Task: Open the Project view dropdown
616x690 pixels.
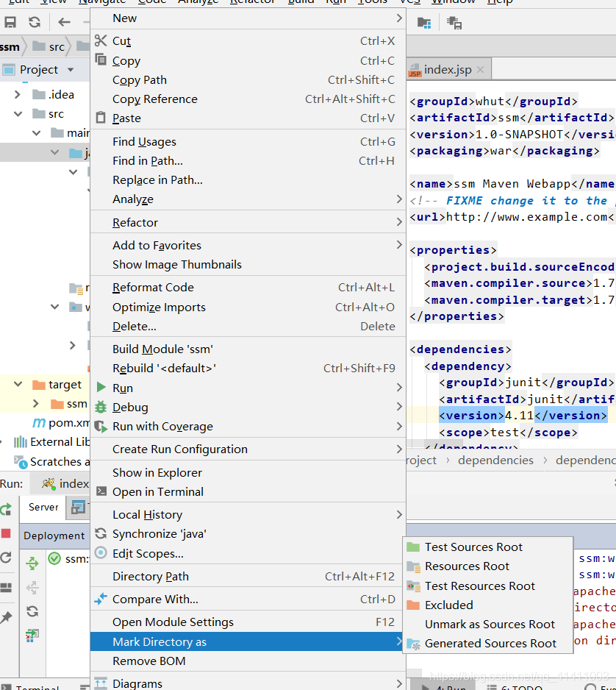Action: point(71,70)
